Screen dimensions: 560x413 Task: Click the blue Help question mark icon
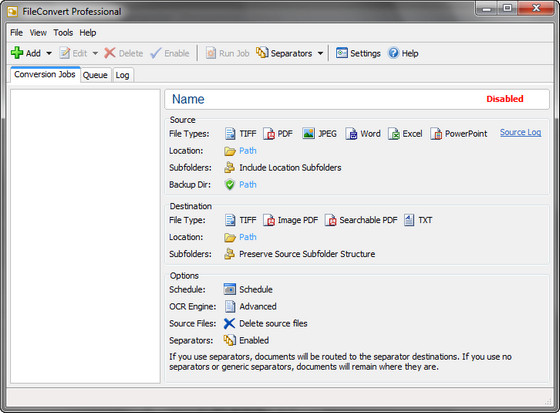(393, 53)
